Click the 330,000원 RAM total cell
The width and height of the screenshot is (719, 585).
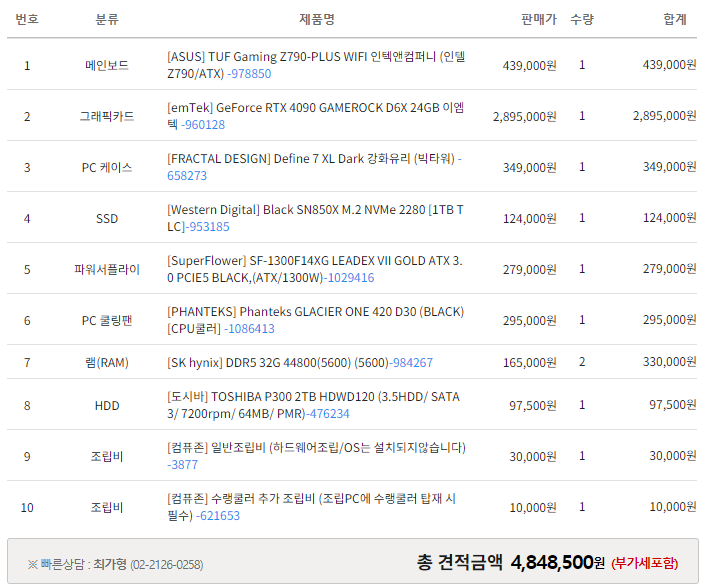(x=669, y=362)
